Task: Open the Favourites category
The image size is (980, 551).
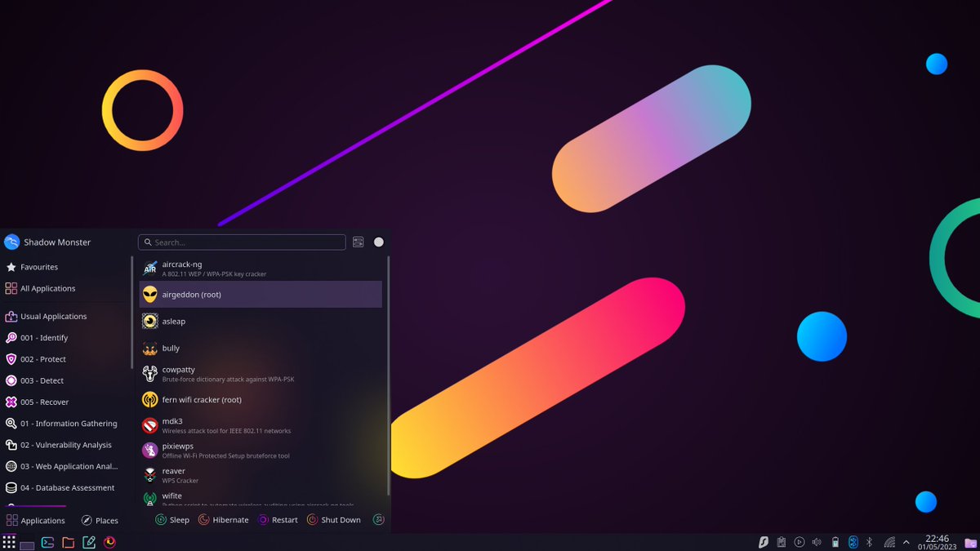Action: [65, 267]
